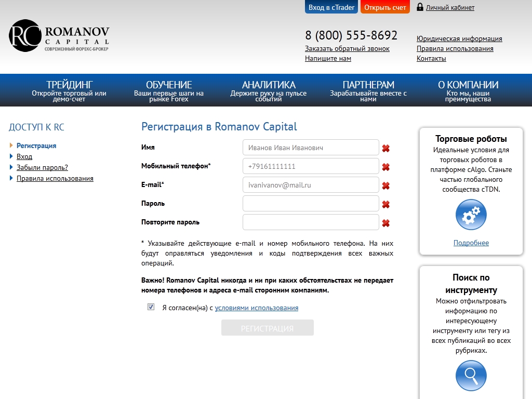
Task: Click the grey РЕГИСТРАЦИЯ submit button
Action: 267,328
